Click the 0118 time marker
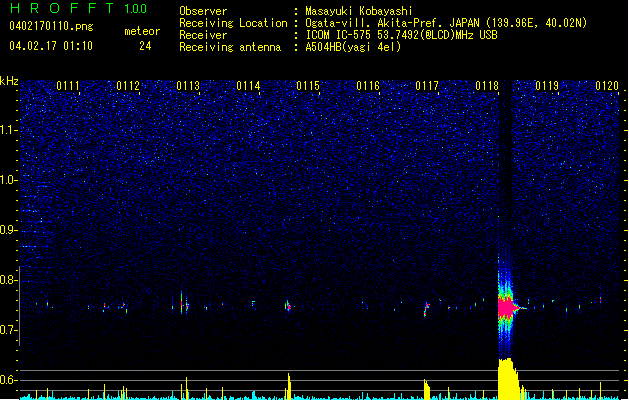Screen dimensions: 629x400 point(487,86)
